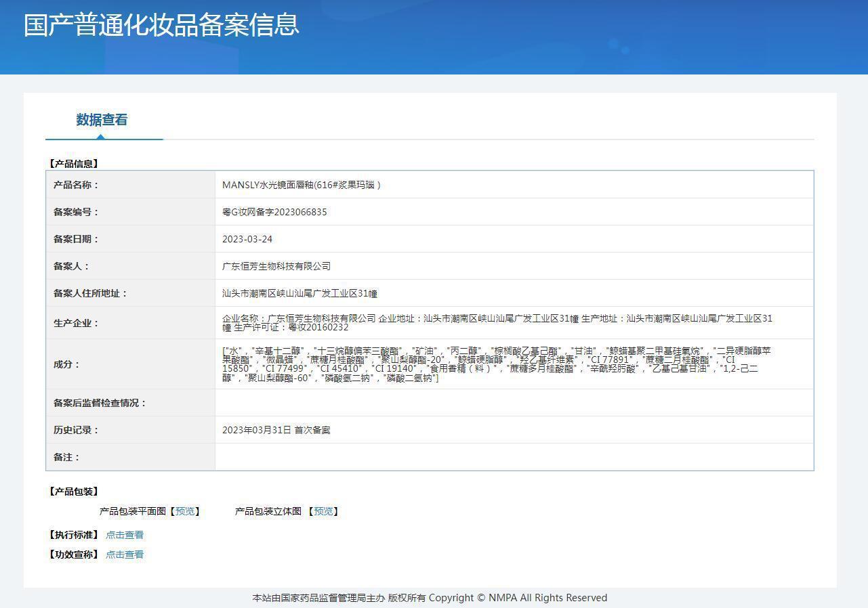Click the 【功效宣称】 label
868x608 pixels.
point(74,555)
